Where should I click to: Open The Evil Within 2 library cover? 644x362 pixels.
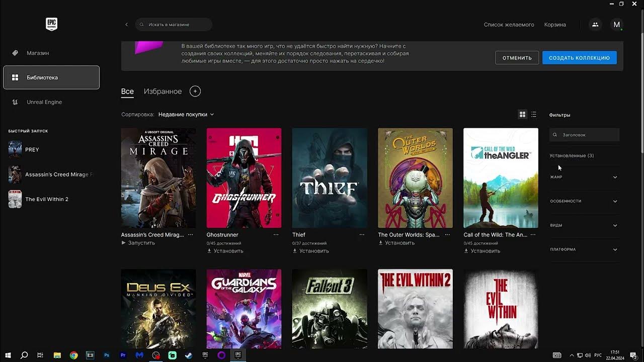coord(415,309)
